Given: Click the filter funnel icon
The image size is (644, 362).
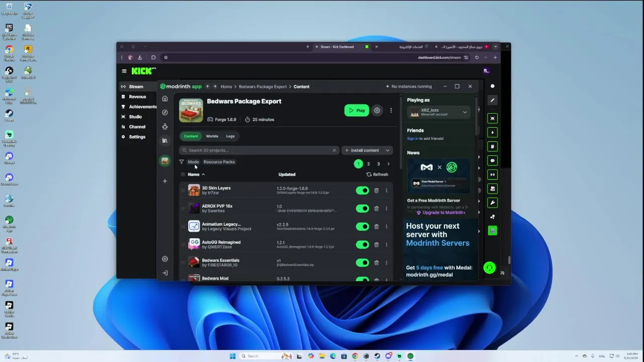Looking at the screenshot, I should (182, 162).
